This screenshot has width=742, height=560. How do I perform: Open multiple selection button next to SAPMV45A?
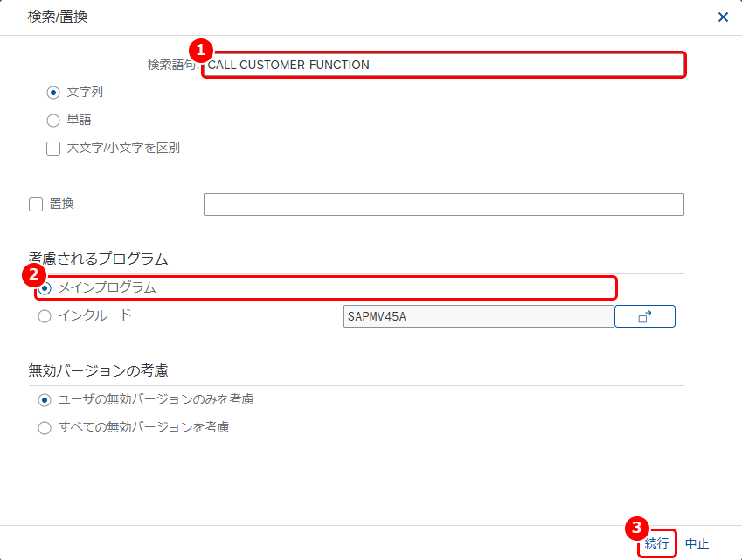(644, 316)
